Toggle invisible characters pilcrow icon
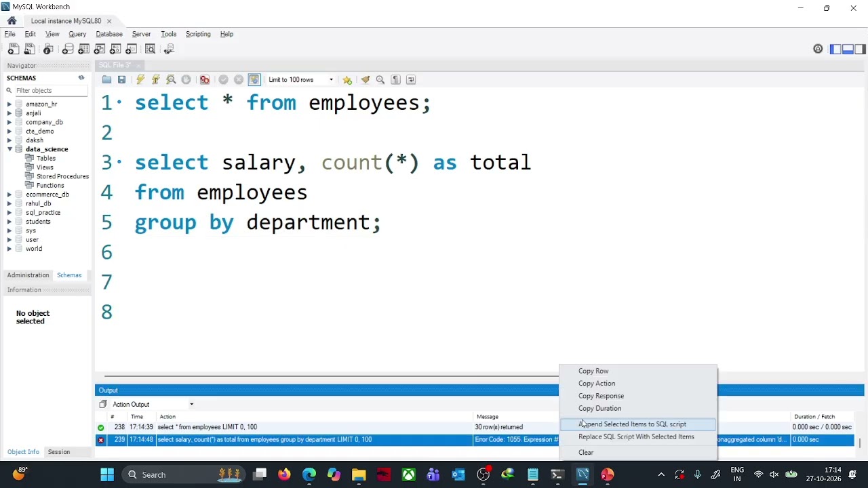 pos(396,80)
